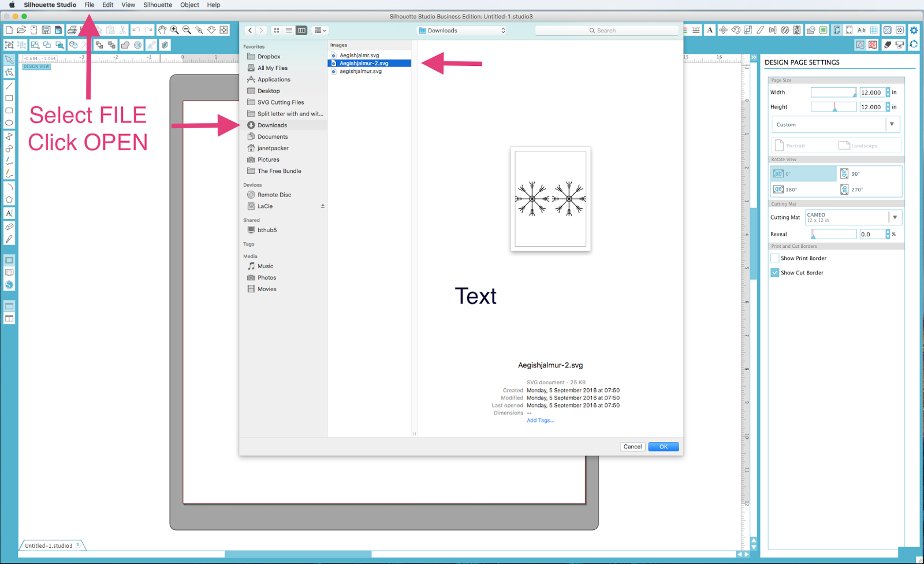Screen dimensions: 924x564
Task: Open the Help menu
Action: (x=214, y=5)
